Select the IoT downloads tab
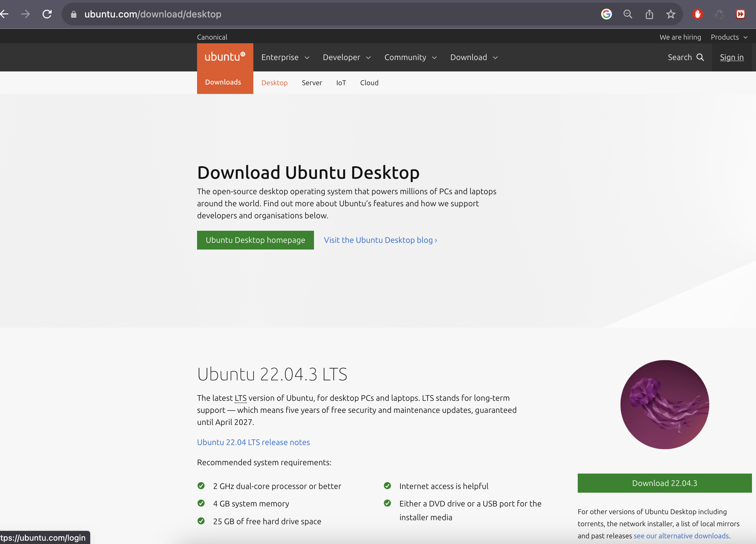 (x=341, y=83)
